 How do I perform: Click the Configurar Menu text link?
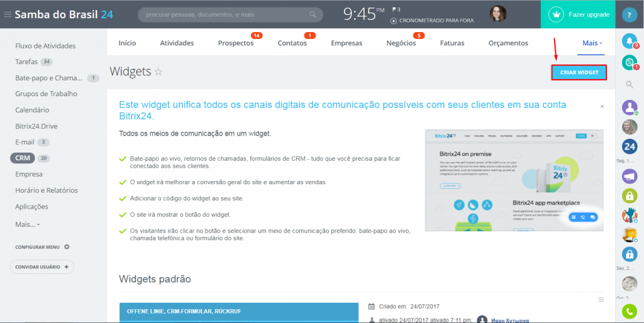pyautogui.click(x=37, y=247)
